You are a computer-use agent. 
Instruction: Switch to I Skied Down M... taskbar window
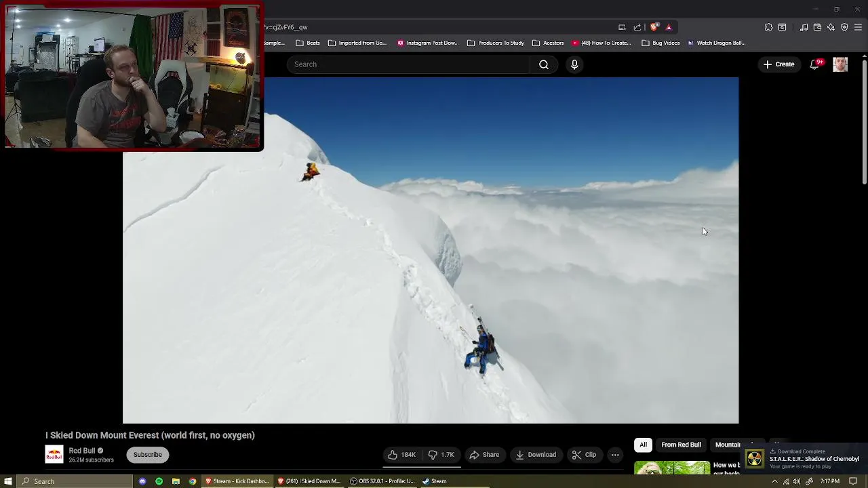pyautogui.click(x=309, y=481)
